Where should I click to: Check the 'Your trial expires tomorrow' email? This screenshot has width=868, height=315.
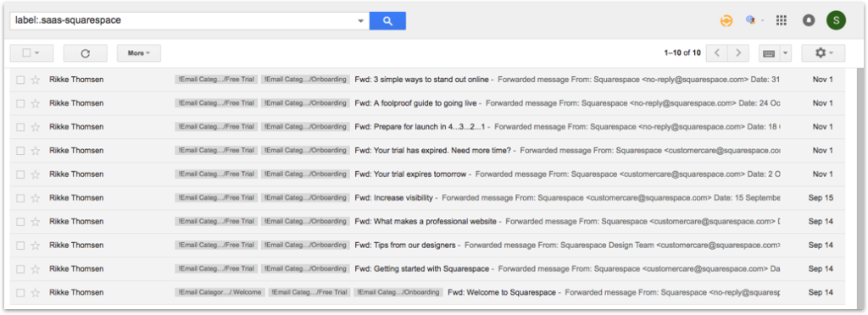(20, 174)
